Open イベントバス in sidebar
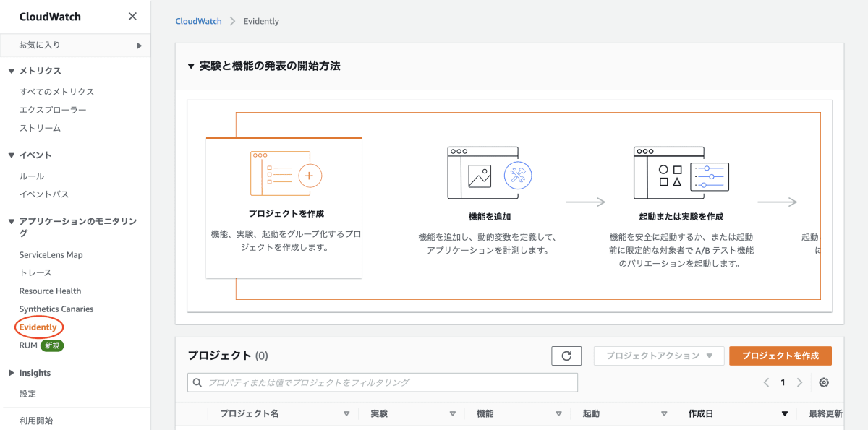Viewport: 868px width, 430px height. (44, 194)
